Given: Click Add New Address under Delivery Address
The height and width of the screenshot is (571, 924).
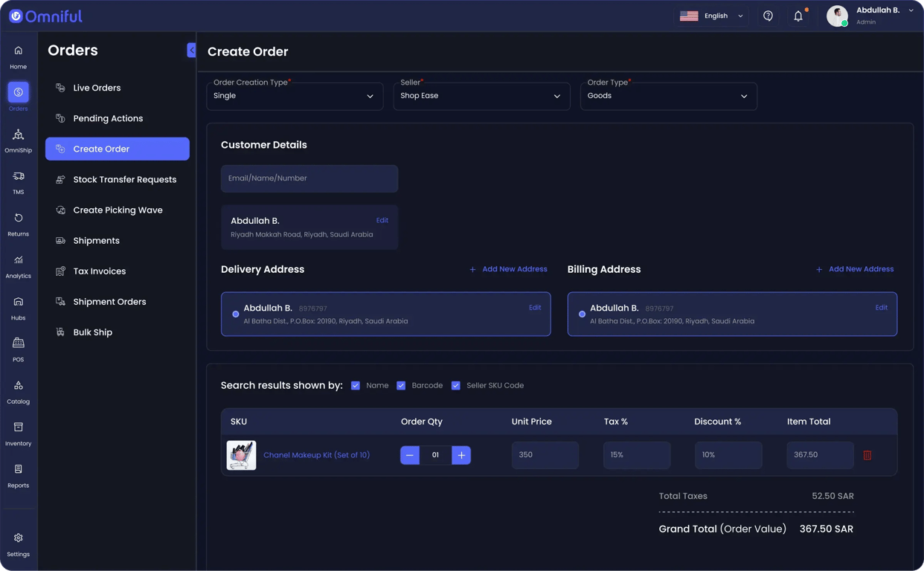Looking at the screenshot, I should pyautogui.click(x=508, y=269).
